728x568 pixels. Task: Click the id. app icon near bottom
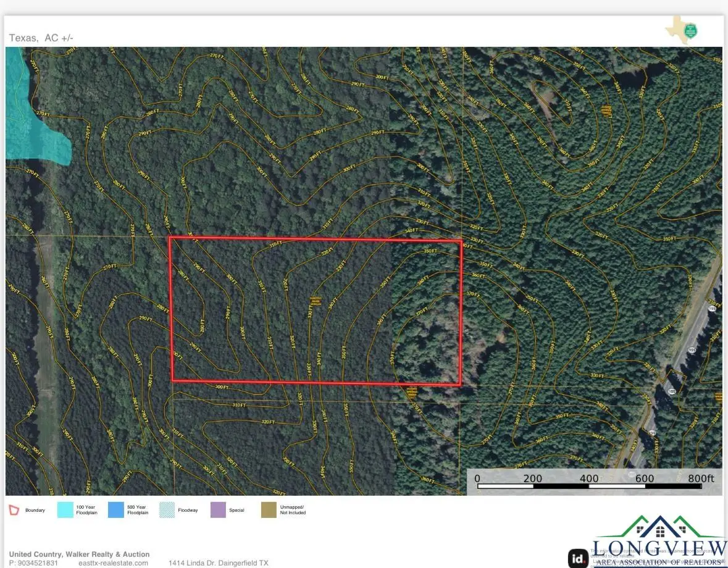pos(578,558)
